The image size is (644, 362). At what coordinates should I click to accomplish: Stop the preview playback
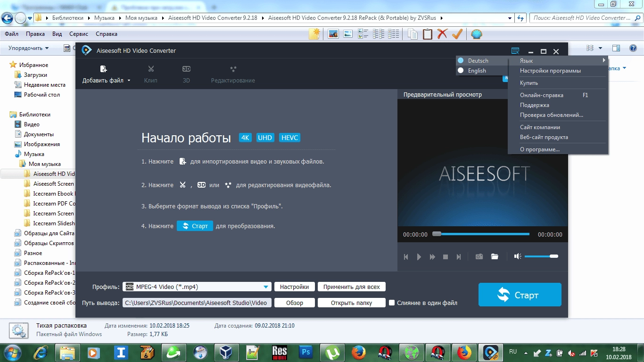tap(446, 257)
